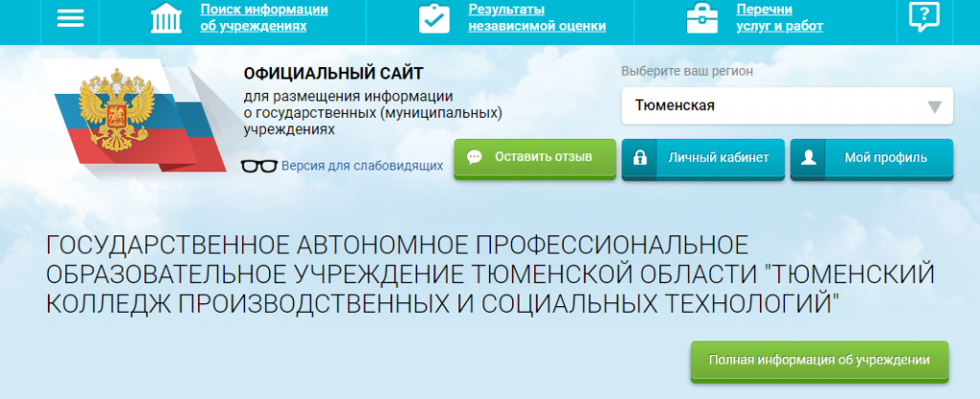Click the glasses accessibility icon

click(259, 166)
